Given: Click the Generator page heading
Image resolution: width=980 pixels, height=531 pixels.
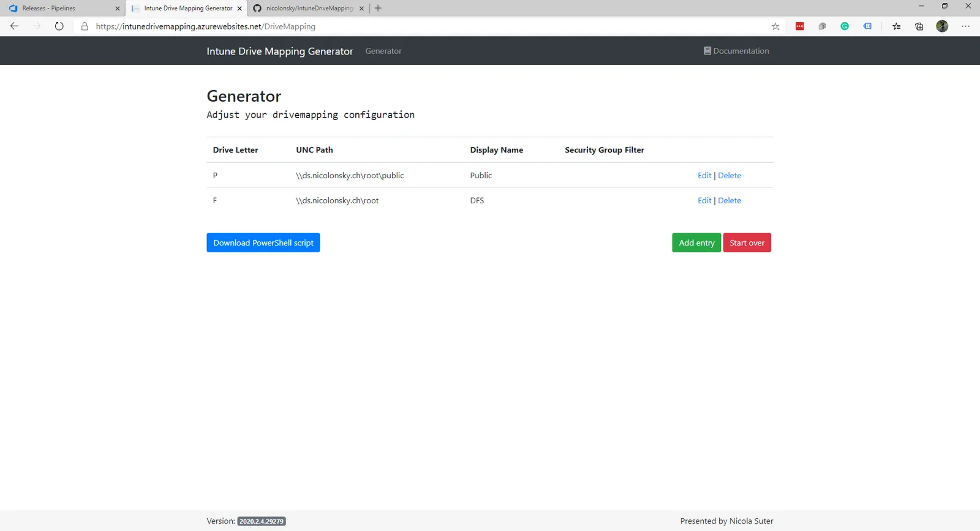Looking at the screenshot, I should click(244, 96).
